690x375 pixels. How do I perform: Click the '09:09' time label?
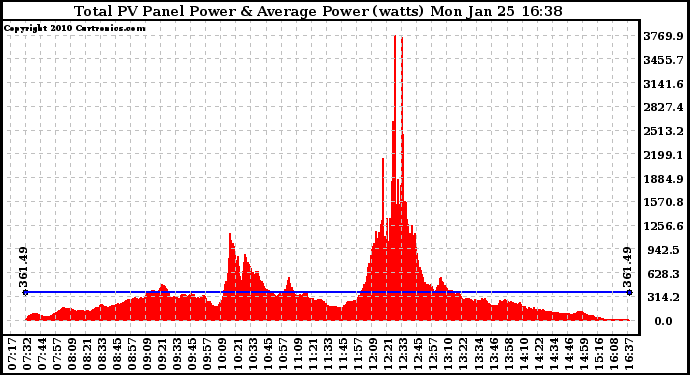click(x=147, y=354)
